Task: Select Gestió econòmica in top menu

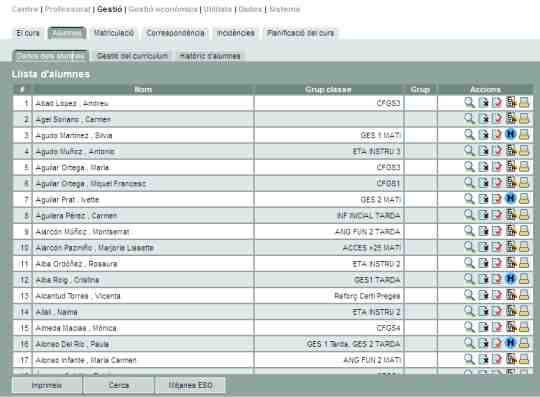Action: [x=163, y=10]
